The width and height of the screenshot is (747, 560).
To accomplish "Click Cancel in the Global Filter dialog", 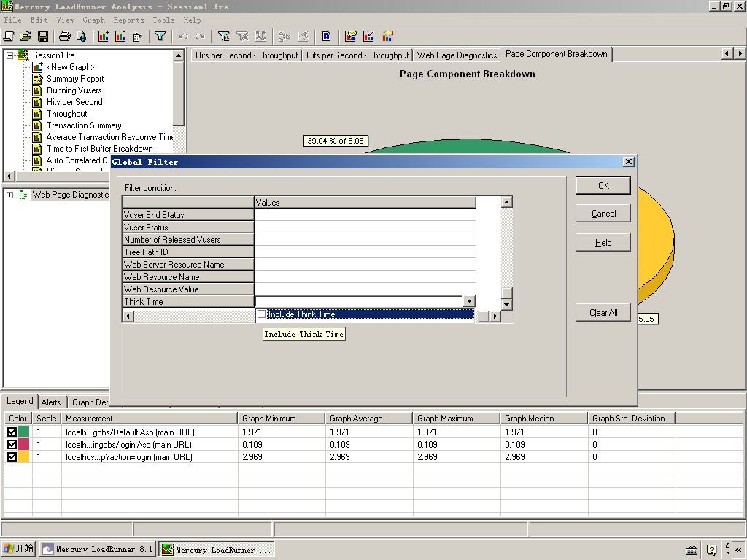I will point(603,214).
